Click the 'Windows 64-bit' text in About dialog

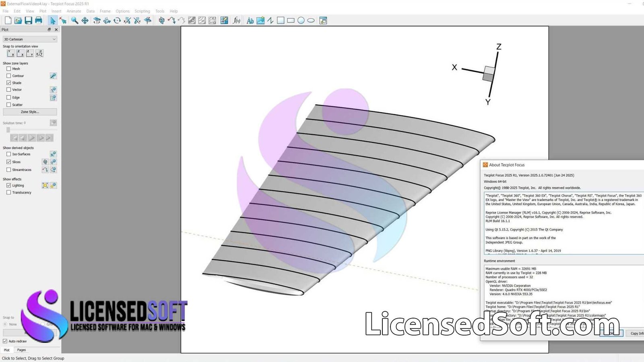(x=495, y=181)
